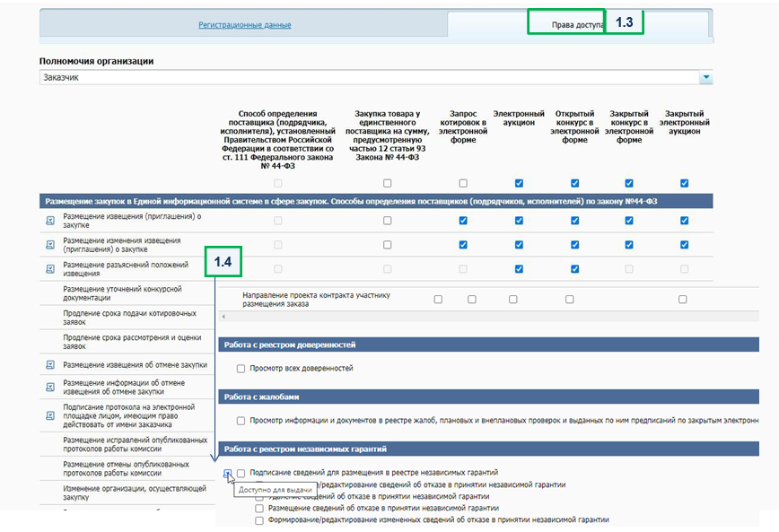Click the icon beside Размещение извещения (приглашения) о закупке
779x532 pixels.
point(50,221)
